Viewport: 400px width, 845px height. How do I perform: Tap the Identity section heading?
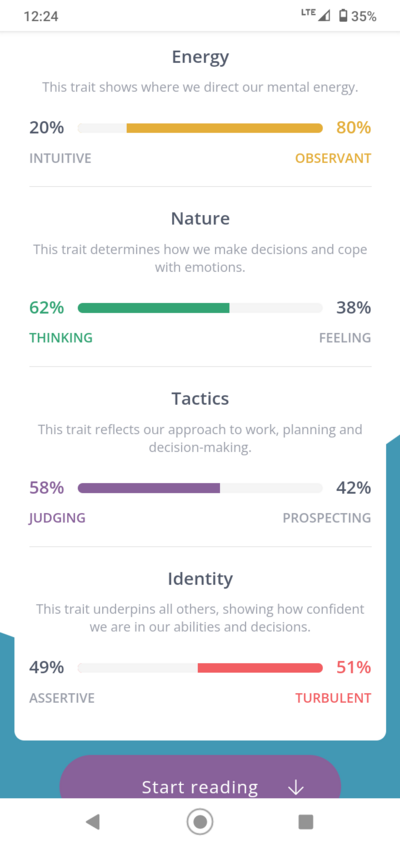pyautogui.click(x=200, y=579)
